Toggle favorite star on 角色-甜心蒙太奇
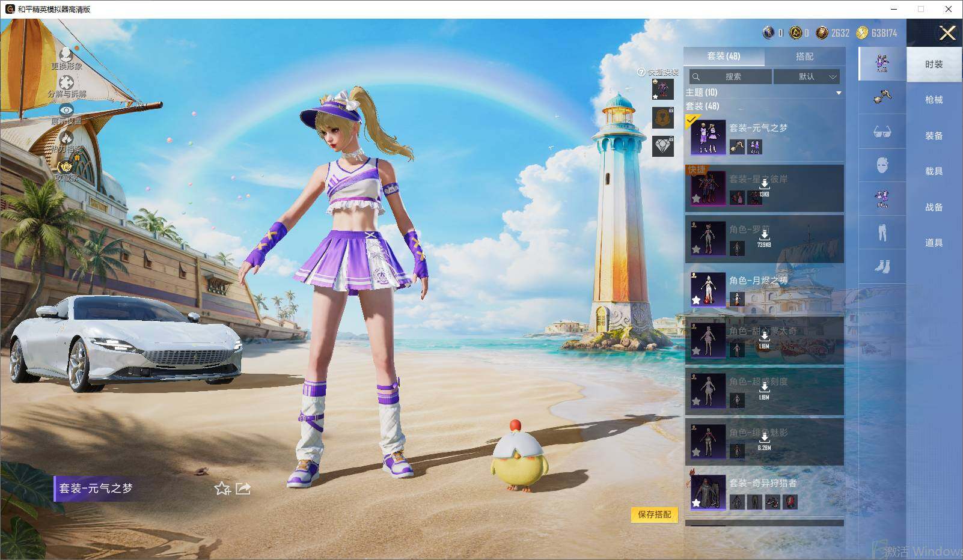Viewport: 963px width, 560px height. [696, 350]
